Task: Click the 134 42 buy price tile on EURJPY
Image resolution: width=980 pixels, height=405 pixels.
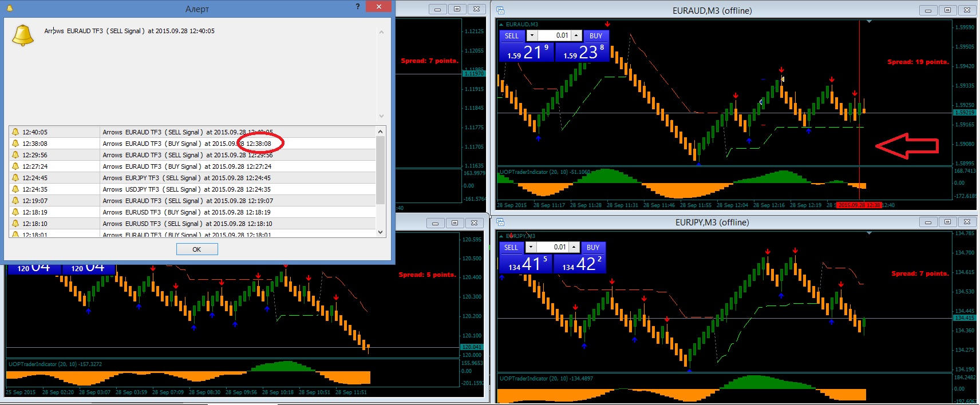Action: (x=580, y=264)
